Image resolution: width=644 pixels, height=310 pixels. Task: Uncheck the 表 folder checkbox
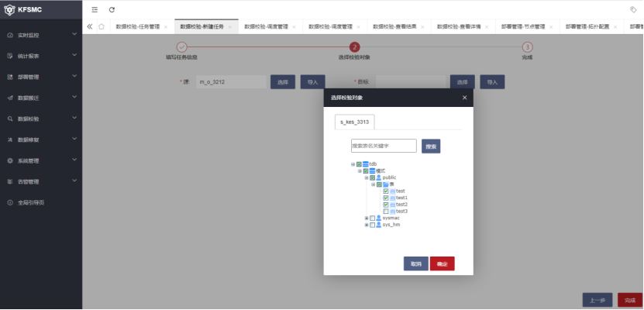pyautogui.click(x=379, y=184)
